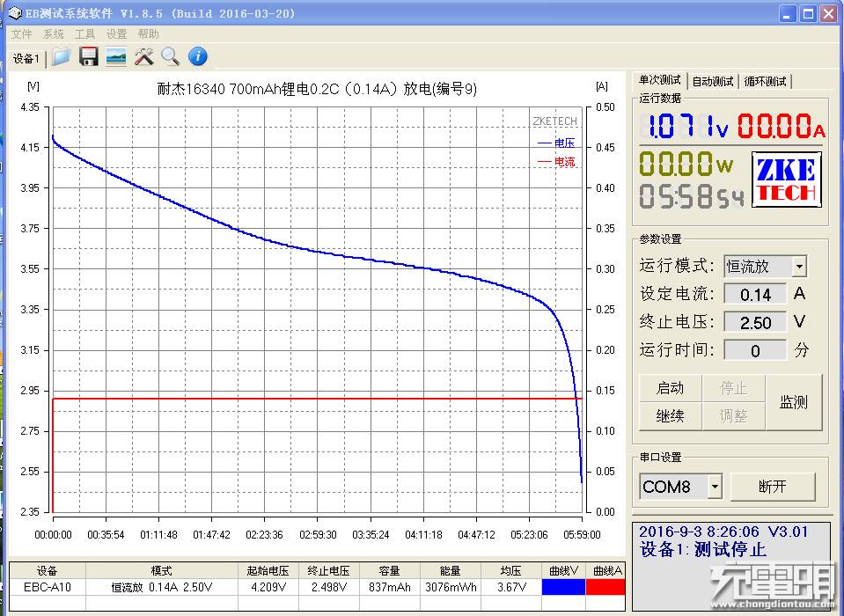Open the blue info icon
The height and width of the screenshot is (616, 844).
point(198,56)
